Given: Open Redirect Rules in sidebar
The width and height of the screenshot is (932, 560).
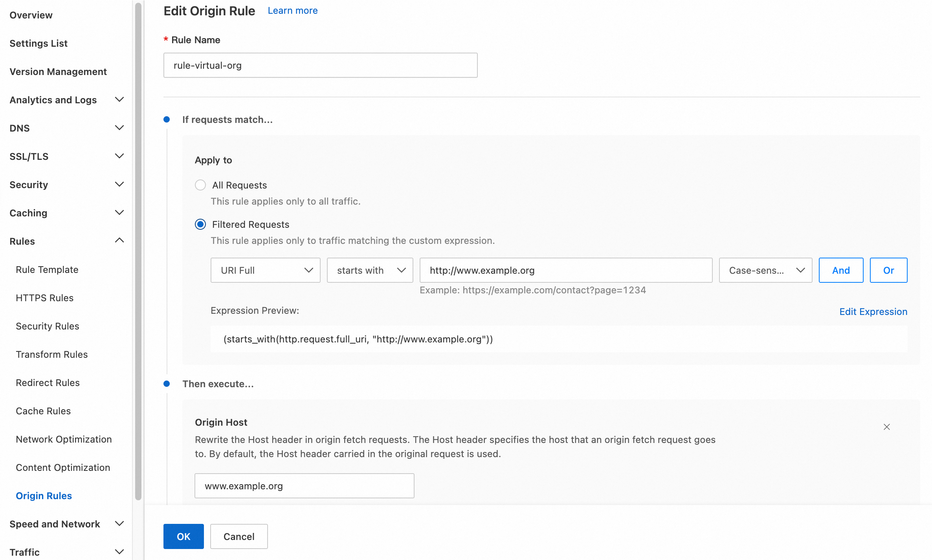Looking at the screenshot, I should point(48,382).
